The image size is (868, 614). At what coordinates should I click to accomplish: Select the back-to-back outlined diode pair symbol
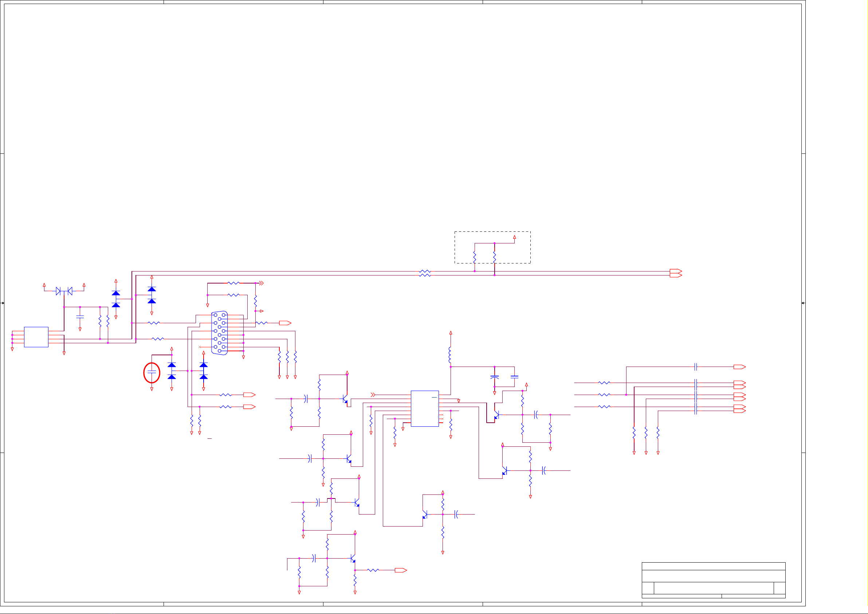tap(64, 291)
